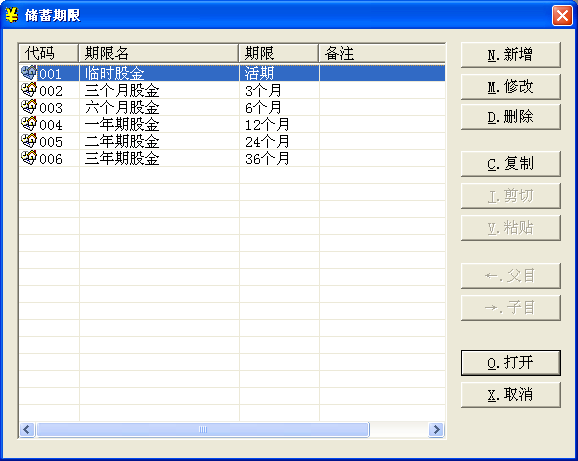Click the 期限 column header

[279, 53]
